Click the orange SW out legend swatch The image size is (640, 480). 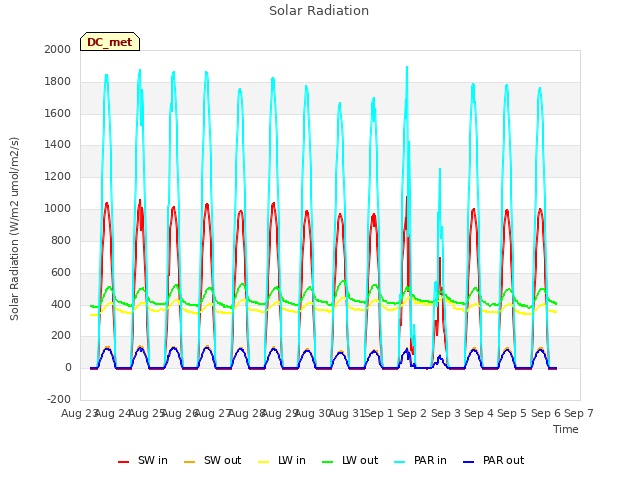point(189,462)
